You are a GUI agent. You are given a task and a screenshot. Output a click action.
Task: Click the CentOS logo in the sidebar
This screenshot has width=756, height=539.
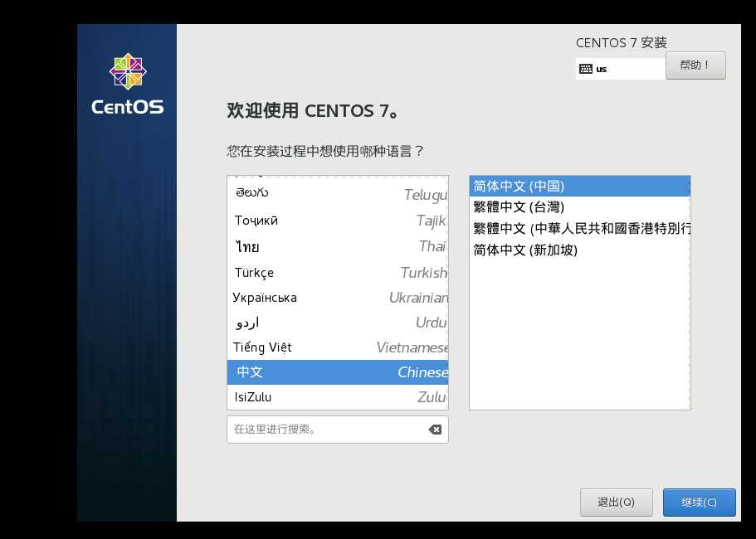127,85
